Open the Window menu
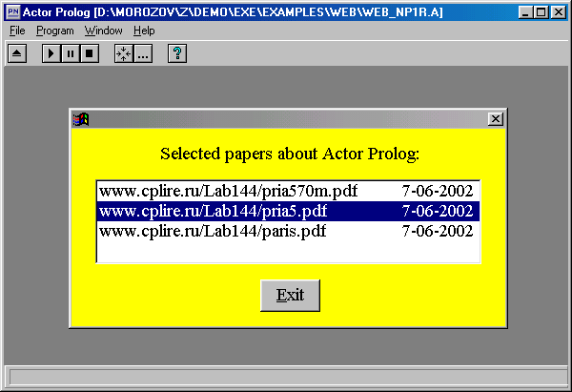The width and height of the screenshot is (572, 392). [104, 31]
